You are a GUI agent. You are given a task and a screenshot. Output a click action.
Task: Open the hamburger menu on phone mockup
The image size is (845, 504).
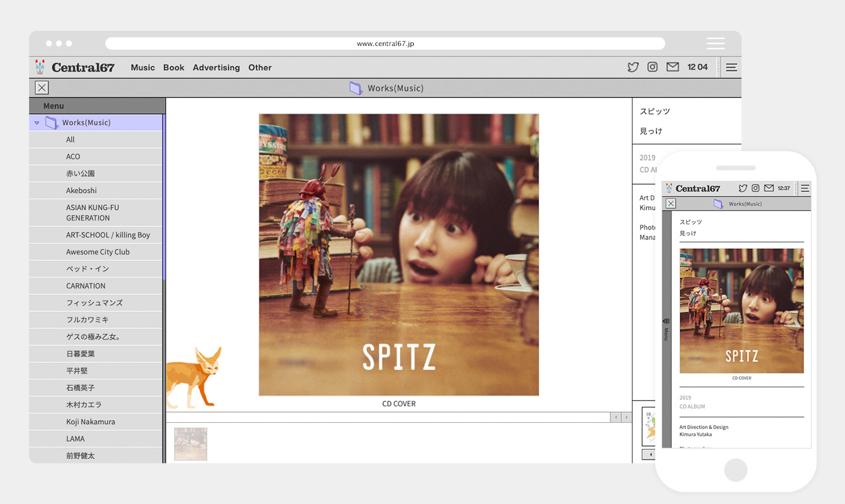coord(805,188)
